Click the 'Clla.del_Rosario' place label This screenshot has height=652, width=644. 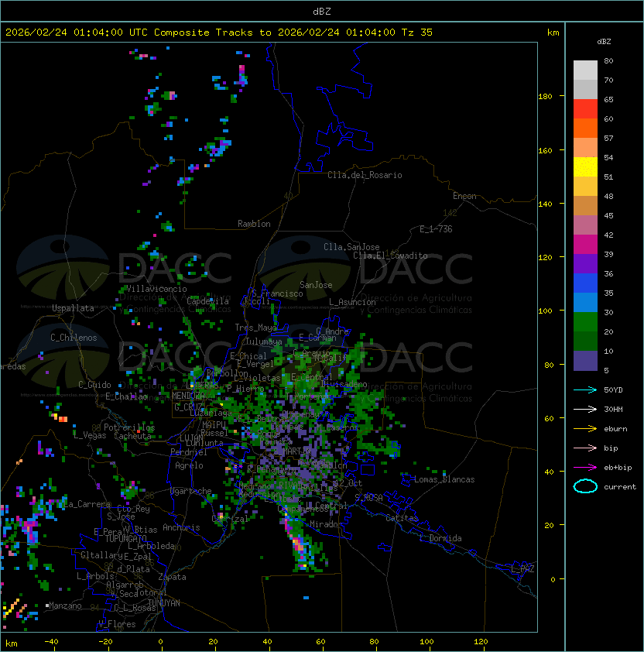pyautogui.click(x=365, y=175)
